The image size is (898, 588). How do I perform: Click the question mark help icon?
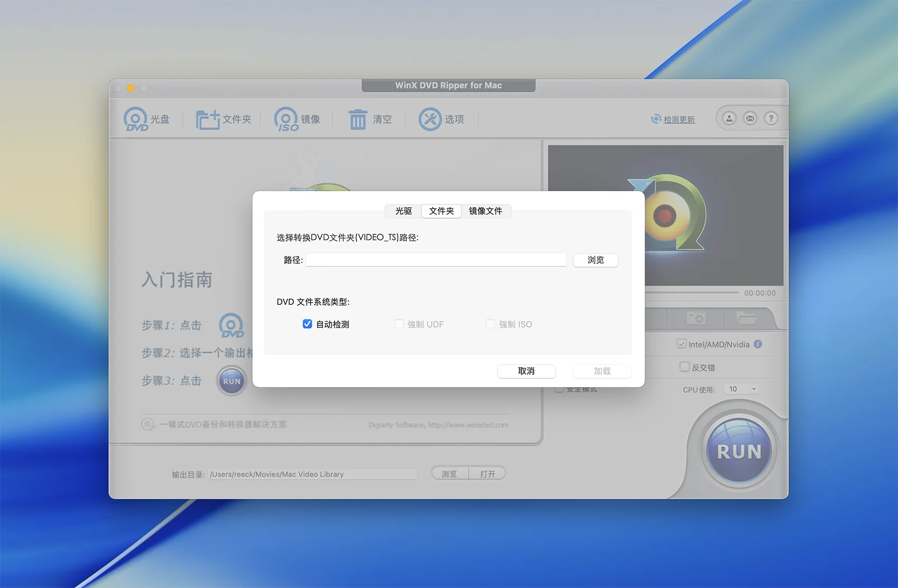coord(771,118)
